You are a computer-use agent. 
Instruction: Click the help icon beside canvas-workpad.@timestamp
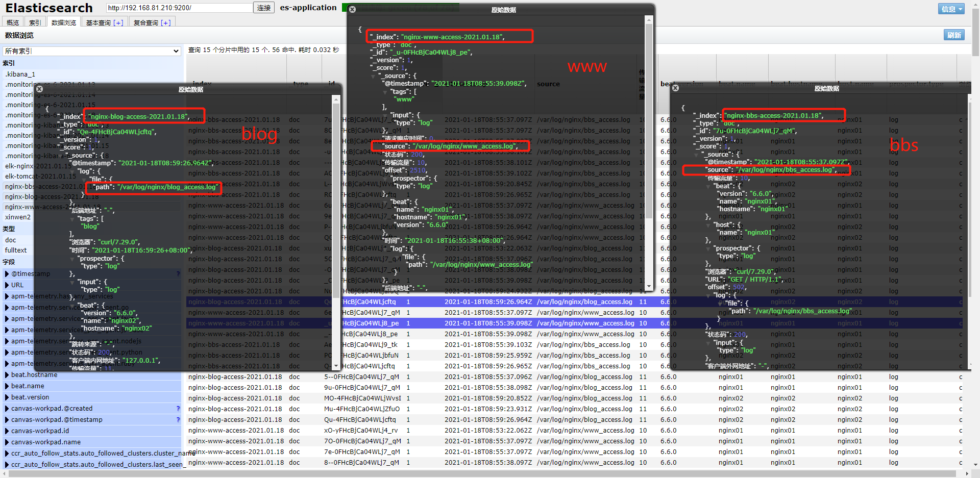178,420
